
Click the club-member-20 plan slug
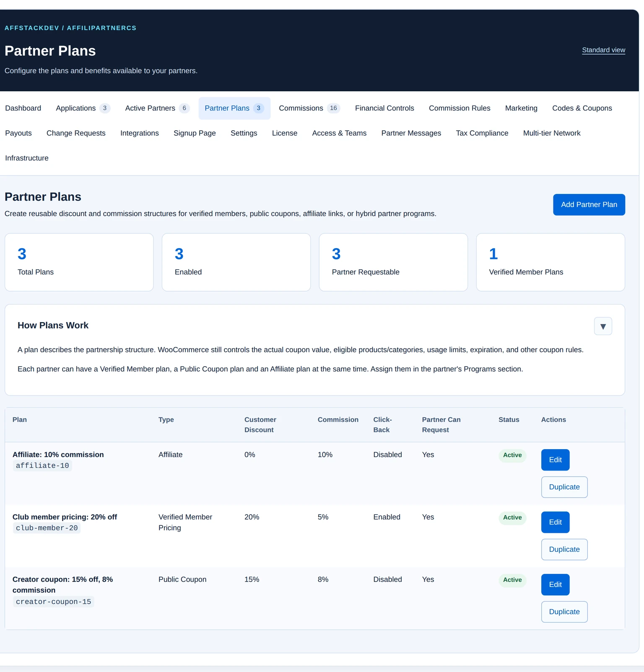tap(47, 528)
